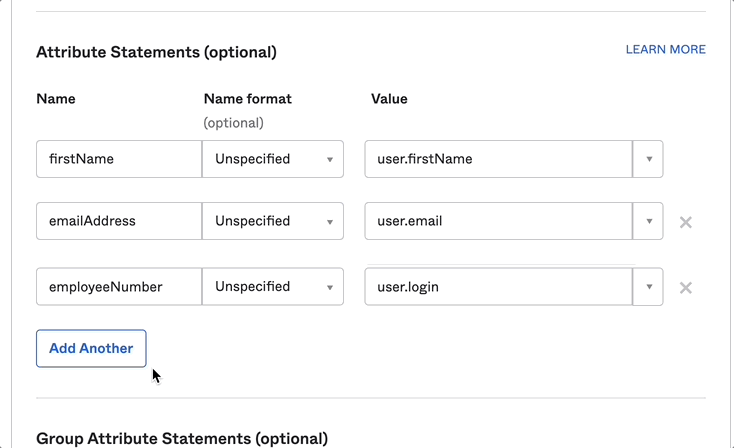The image size is (734, 448).
Task: Edit the employeeNumber name field
Action: click(119, 287)
